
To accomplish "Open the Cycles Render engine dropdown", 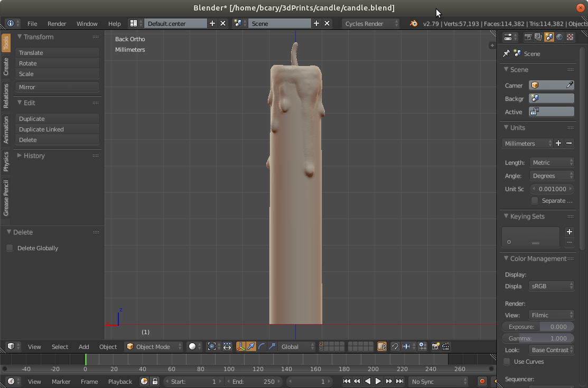I will coord(370,23).
